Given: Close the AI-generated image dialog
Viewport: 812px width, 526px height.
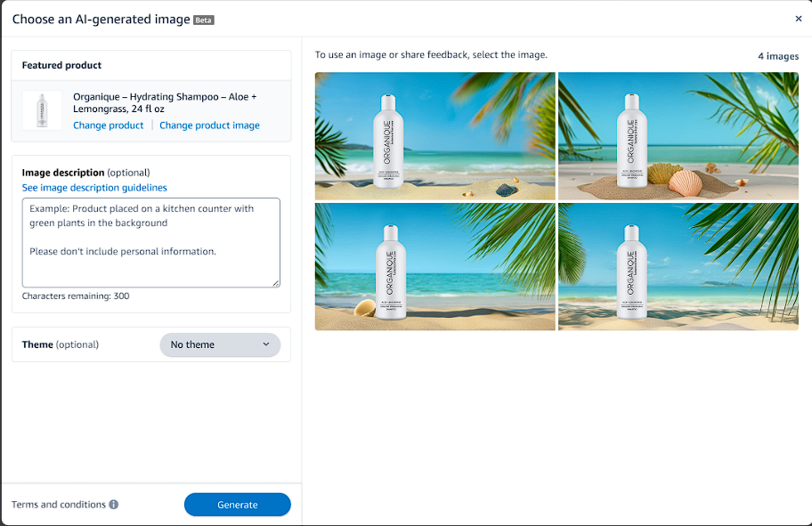Looking at the screenshot, I should click(x=798, y=19).
